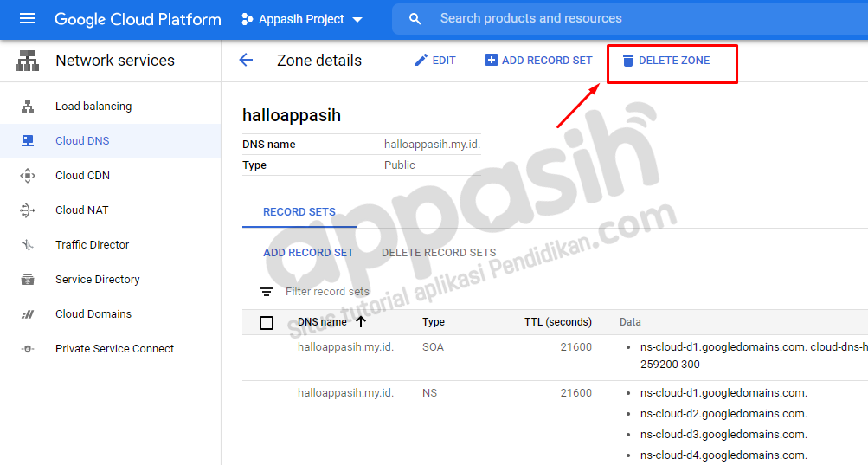Click the Private Service Connect sidebar icon
868x465 pixels.
pyautogui.click(x=27, y=349)
